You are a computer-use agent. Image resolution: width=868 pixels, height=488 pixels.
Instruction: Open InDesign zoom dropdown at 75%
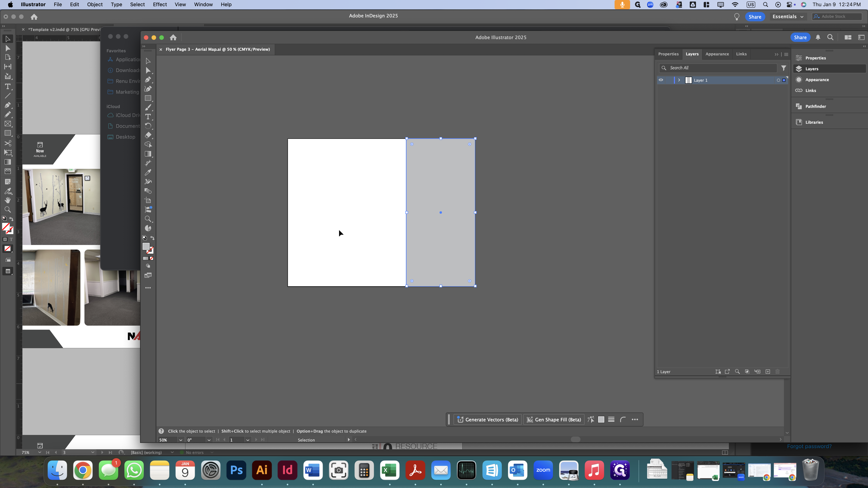[x=39, y=452]
